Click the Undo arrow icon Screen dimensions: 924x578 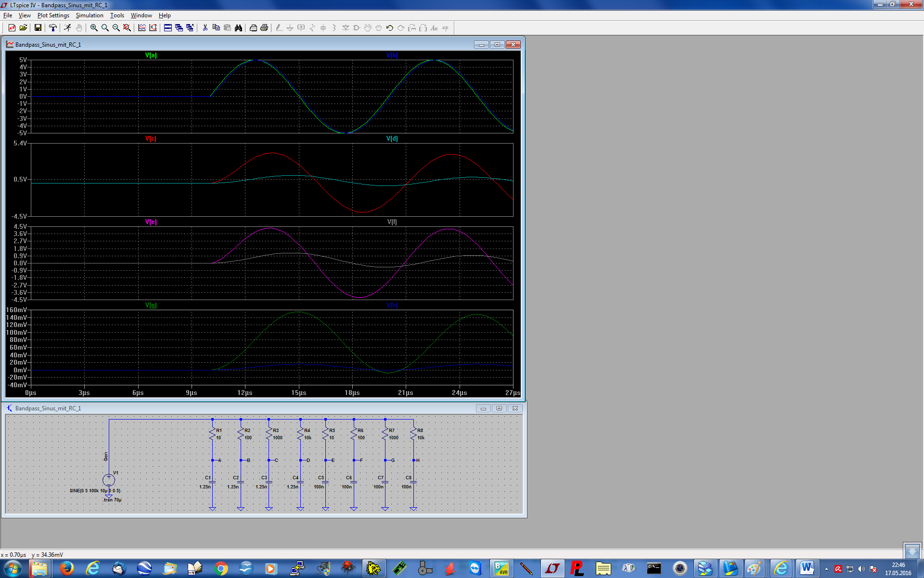pyautogui.click(x=390, y=28)
